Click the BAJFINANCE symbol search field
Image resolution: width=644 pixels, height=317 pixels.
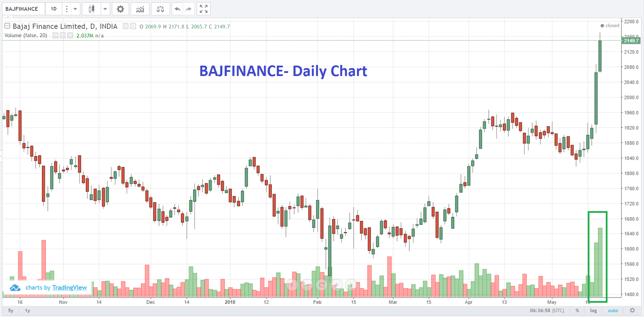[x=24, y=9]
